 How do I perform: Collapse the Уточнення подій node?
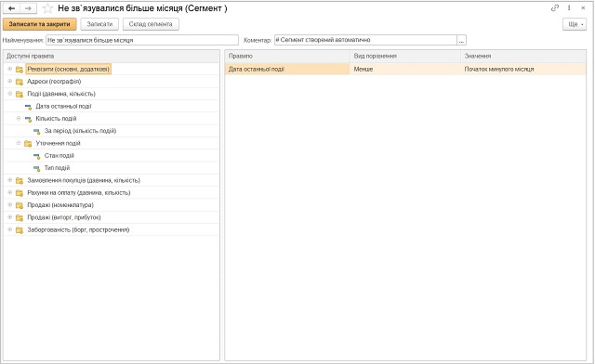click(x=19, y=143)
